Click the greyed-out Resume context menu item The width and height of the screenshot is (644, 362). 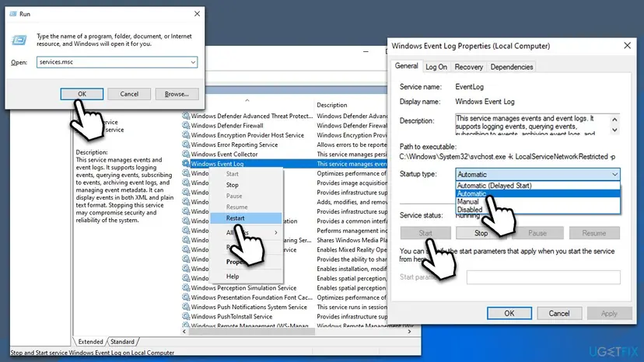tap(237, 207)
